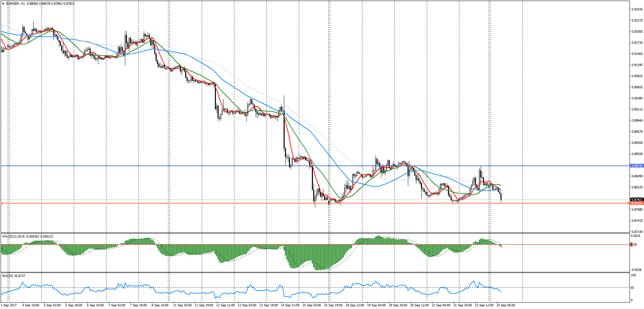This screenshot has width=644, height=309.
Task: Click the '14 Sep 11:00' time axis label
Action: (290, 305)
